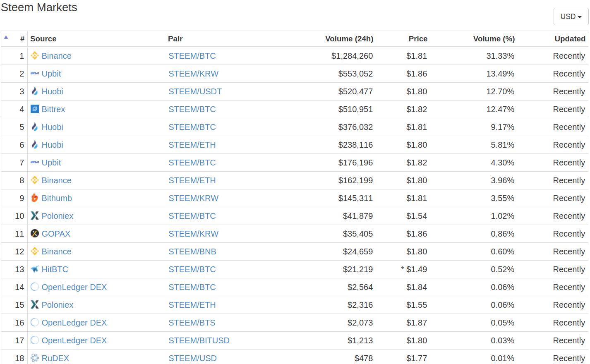Open STEEM/BTC pair link for Binance row 1

coord(192,56)
